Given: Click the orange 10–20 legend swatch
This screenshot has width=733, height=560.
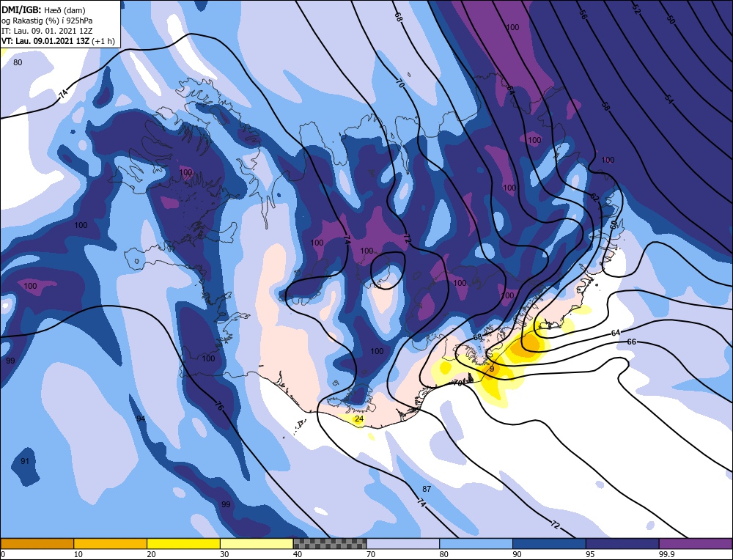Looking at the screenshot, I should click(111, 543).
